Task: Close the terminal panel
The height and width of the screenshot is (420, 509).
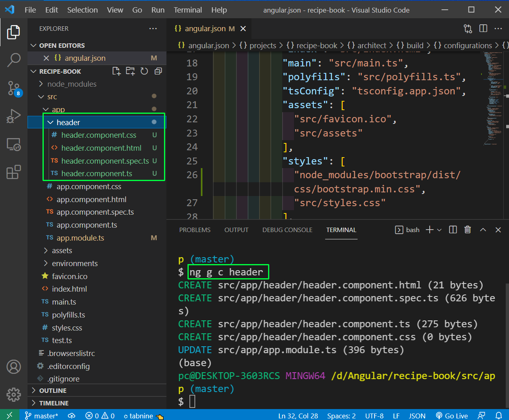Action: pyautogui.click(x=498, y=230)
